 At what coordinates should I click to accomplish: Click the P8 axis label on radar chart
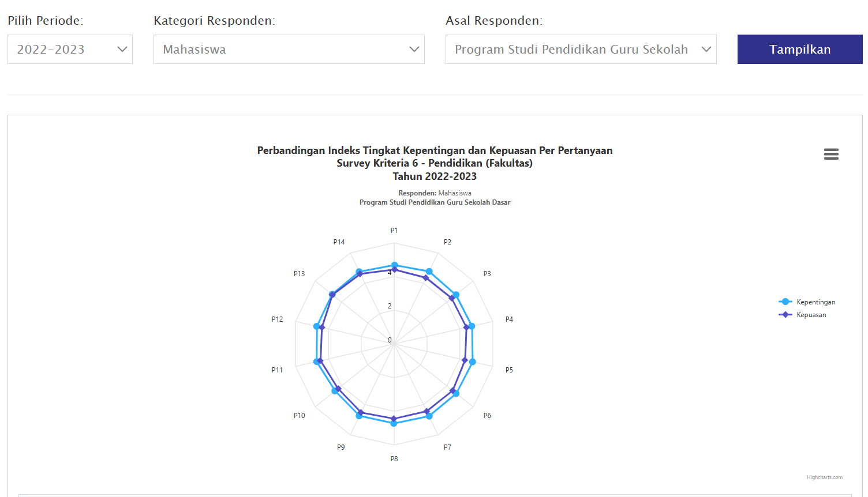[394, 459]
